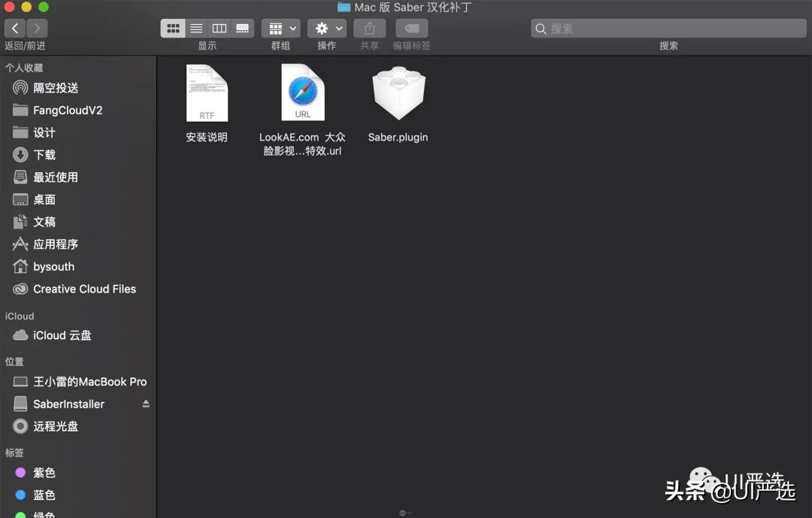Click the 编辑标签 (Edit Tags) icon

pyautogui.click(x=411, y=28)
